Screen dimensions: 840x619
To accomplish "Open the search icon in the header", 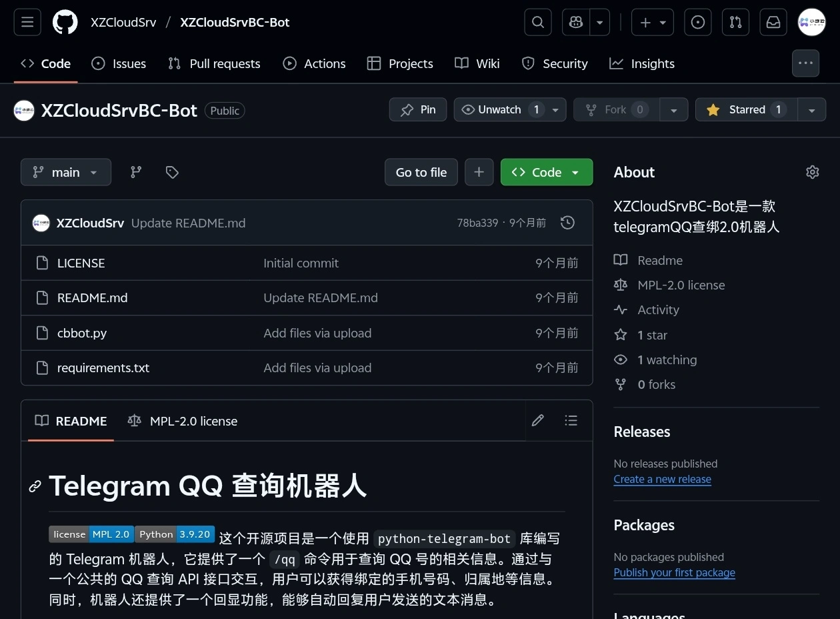I will (537, 22).
